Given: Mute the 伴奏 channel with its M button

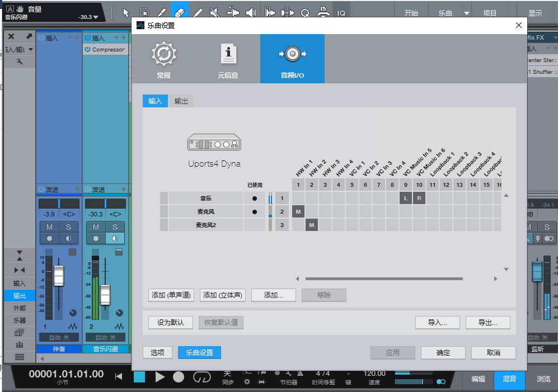Looking at the screenshot, I should pyautogui.click(x=50, y=226).
